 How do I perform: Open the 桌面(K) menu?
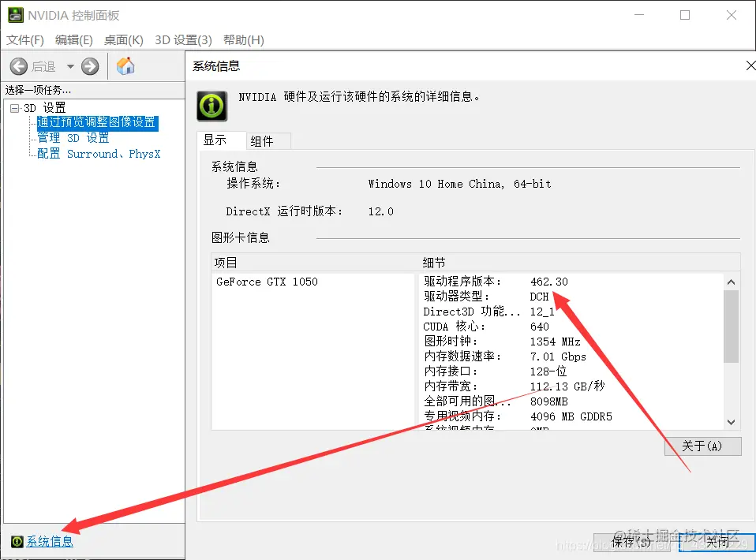click(123, 40)
